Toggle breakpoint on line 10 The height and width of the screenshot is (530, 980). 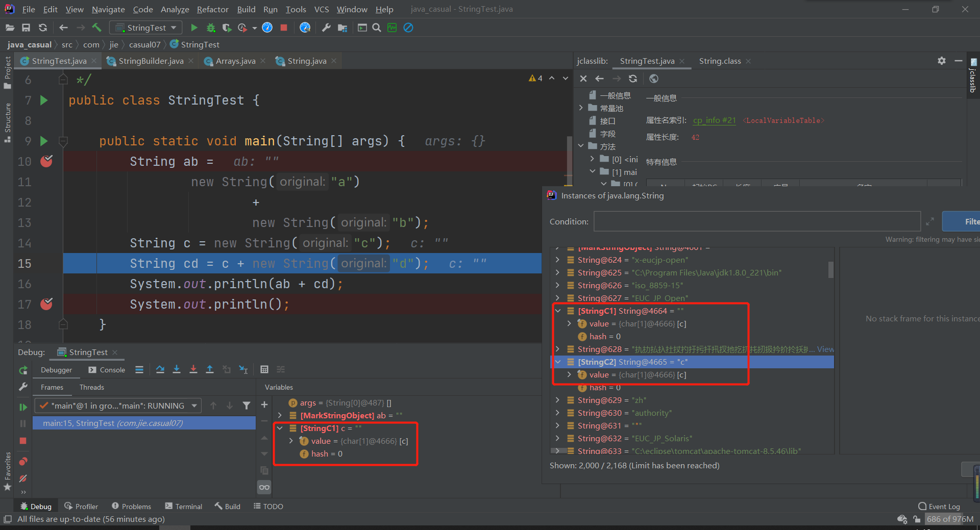pos(46,161)
